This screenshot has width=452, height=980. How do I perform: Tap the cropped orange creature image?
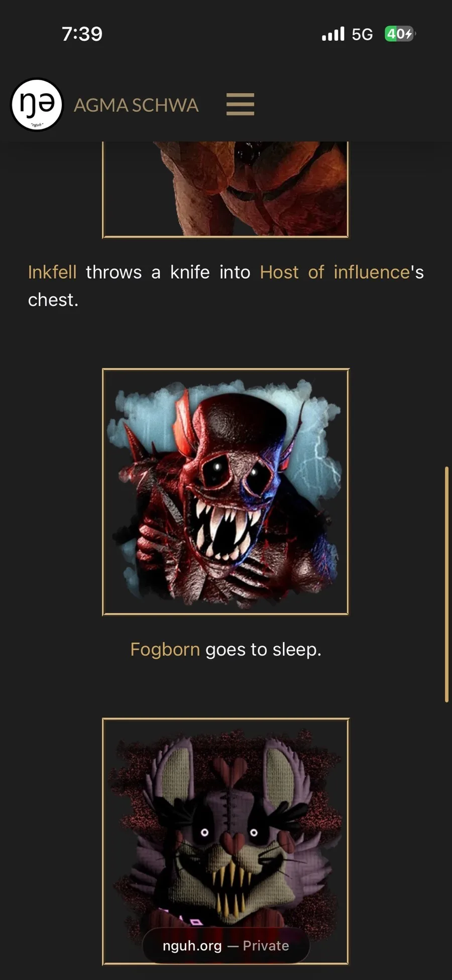click(x=225, y=189)
